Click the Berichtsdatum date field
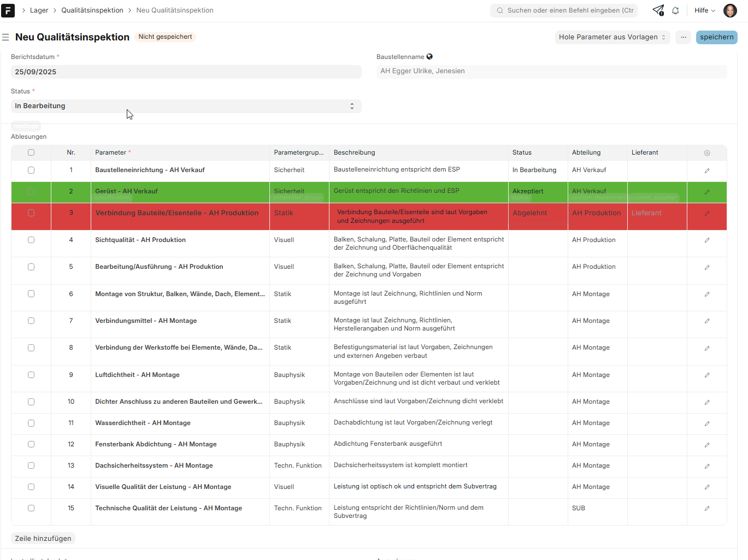This screenshot has width=748, height=560. point(186,72)
